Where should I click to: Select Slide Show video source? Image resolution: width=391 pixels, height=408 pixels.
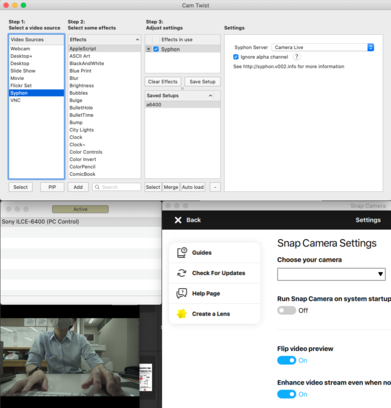pyautogui.click(x=36, y=71)
